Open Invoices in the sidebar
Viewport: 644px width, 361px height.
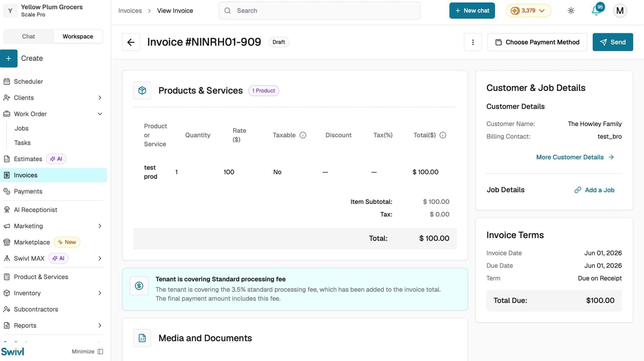click(x=54, y=175)
